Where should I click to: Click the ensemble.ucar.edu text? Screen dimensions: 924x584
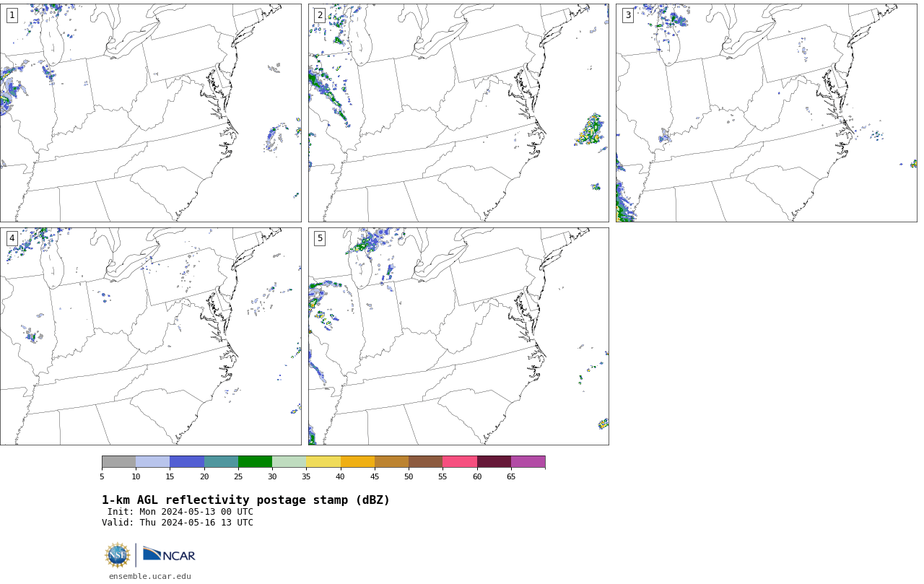[x=150, y=577]
